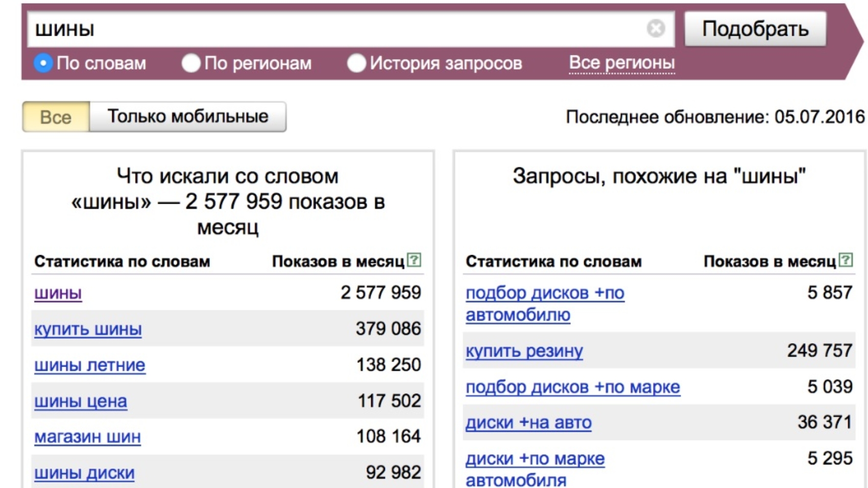This screenshot has height=488, width=868.
Task: Open the 'Все регионы' region selector
Action: [622, 63]
